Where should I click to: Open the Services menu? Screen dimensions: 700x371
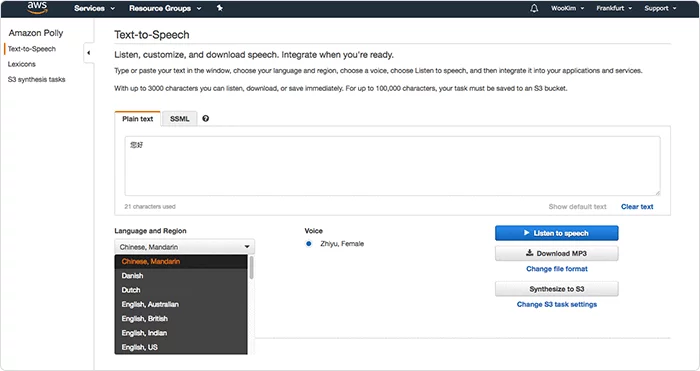[94, 8]
